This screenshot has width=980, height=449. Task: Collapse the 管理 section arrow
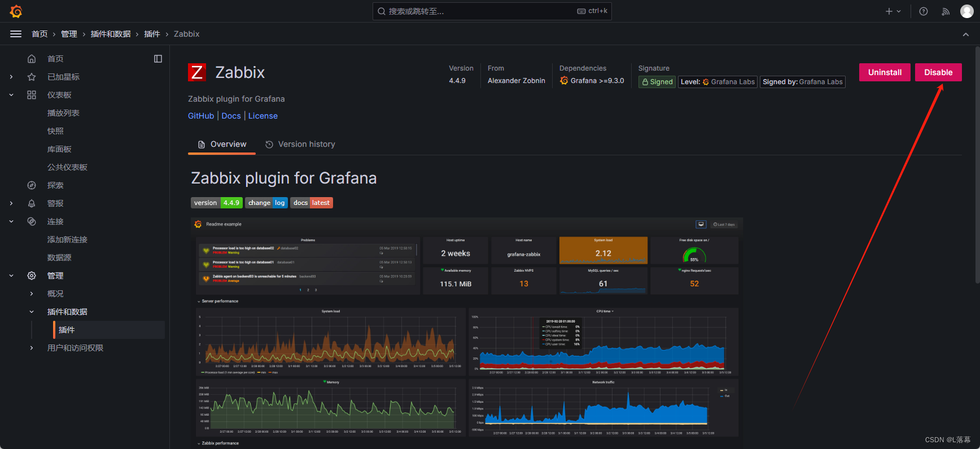coord(11,276)
